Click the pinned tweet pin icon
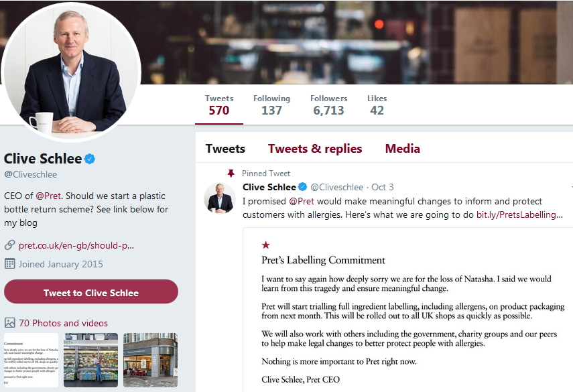573x392 pixels. coord(231,173)
